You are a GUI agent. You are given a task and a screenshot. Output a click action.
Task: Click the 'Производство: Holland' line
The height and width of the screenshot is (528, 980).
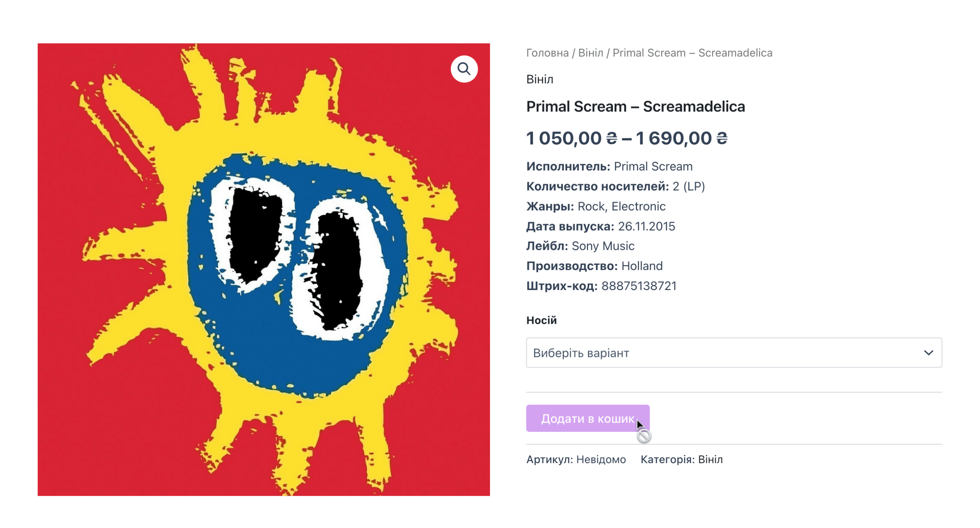click(x=594, y=266)
